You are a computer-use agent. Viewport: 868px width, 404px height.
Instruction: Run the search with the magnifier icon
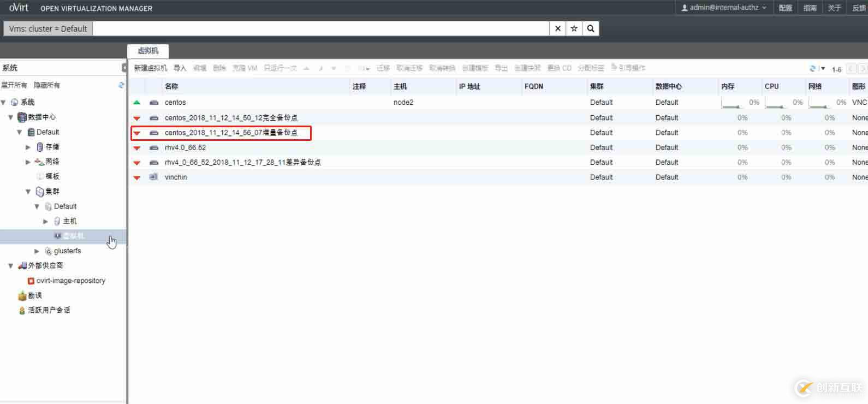click(591, 29)
